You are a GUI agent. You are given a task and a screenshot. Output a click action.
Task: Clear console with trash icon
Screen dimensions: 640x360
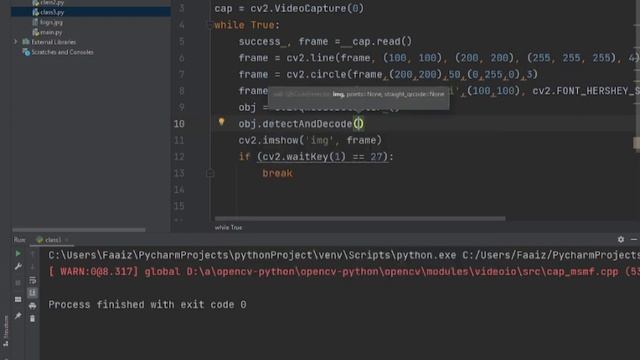tap(33, 318)
